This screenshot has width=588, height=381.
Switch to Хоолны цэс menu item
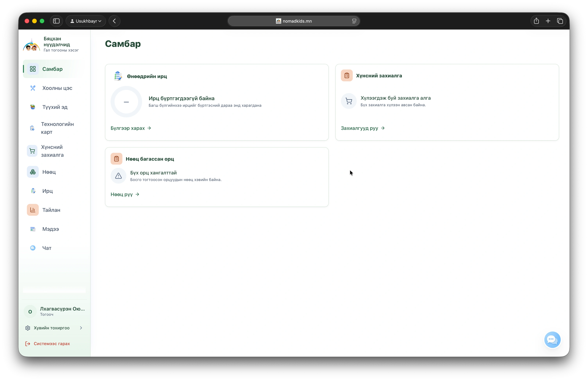click(x=54, y=88)
